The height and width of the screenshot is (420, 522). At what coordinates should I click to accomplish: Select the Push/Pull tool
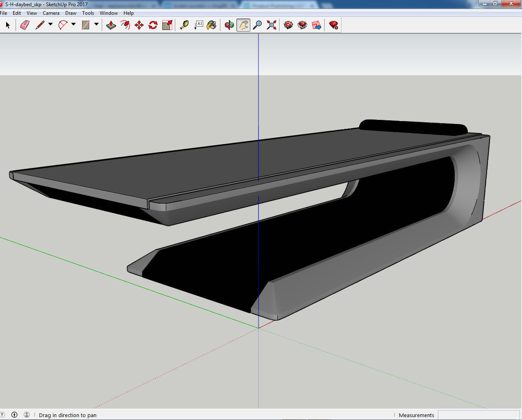coord(111,25)
